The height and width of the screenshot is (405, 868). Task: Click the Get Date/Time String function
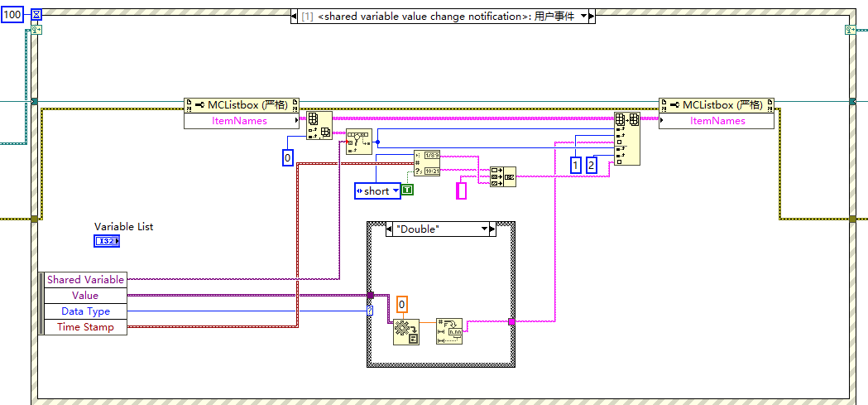pyautogui.click(x=427, y=163)
